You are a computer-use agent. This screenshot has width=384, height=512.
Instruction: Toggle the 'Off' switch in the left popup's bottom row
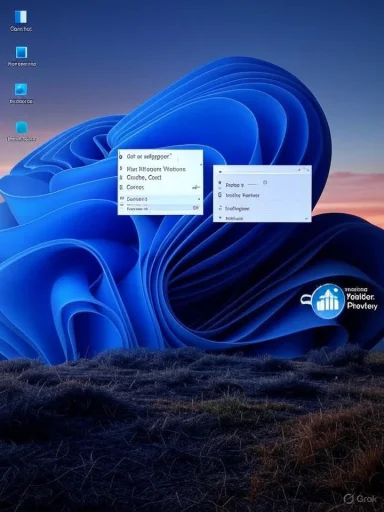click(x=196, y=208)
